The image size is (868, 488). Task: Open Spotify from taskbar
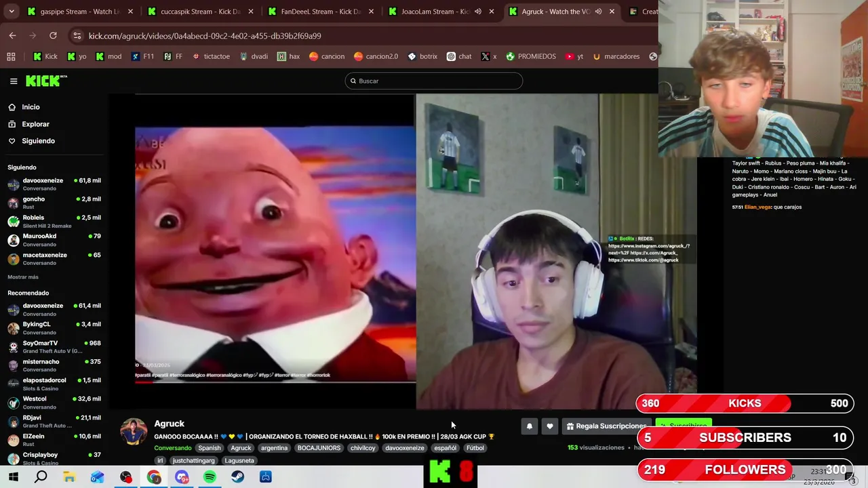point(210,477)
